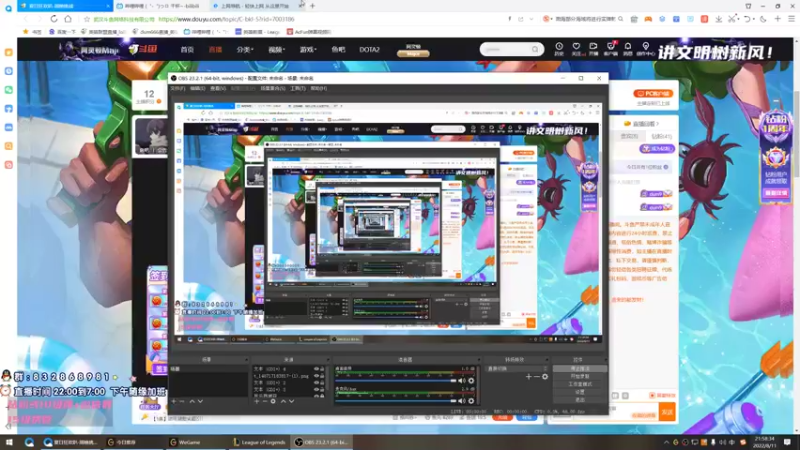Image resolution: width=800 pixels, height=450 pixels.
Task: Click the magnifier icon in Douyu search box
Action: 535,49
